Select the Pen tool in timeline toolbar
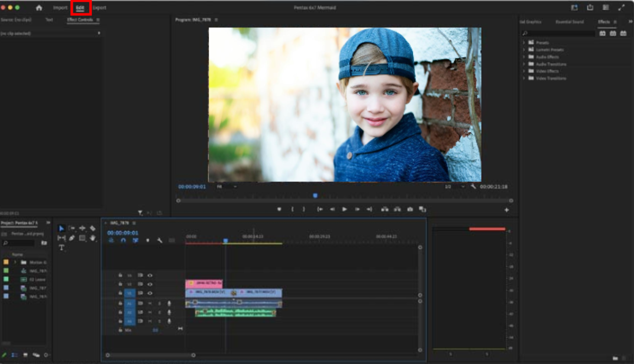 pos(72,238)
